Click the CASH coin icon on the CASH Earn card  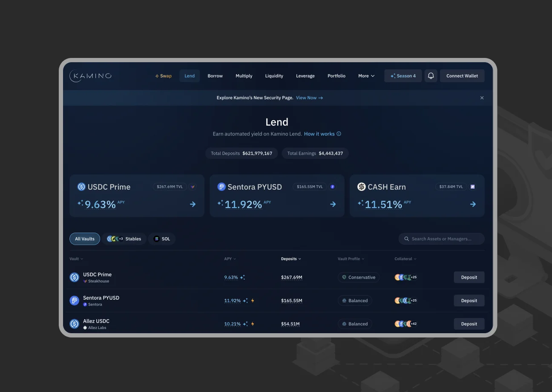click(x=362, y=187)
